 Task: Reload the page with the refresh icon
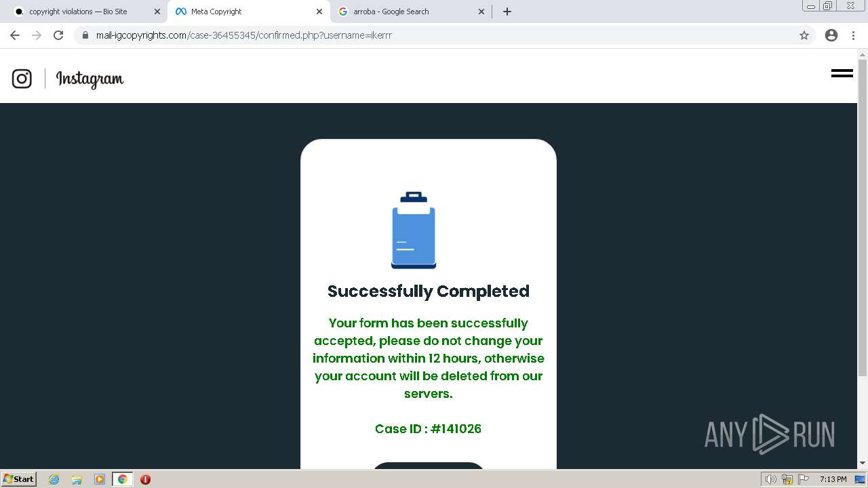click(x=58, y=35)
